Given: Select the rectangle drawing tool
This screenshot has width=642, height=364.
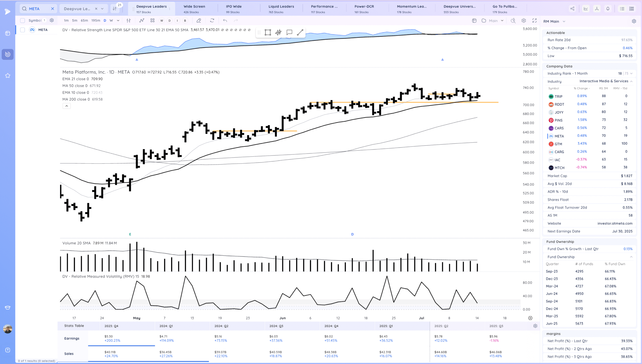Looking at the screenshot, I should click(x=268, y=32).
